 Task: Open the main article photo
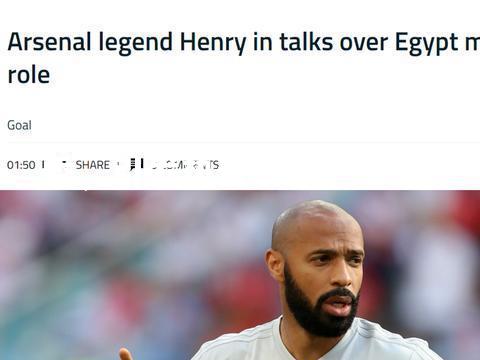click(x=240, y=275)
